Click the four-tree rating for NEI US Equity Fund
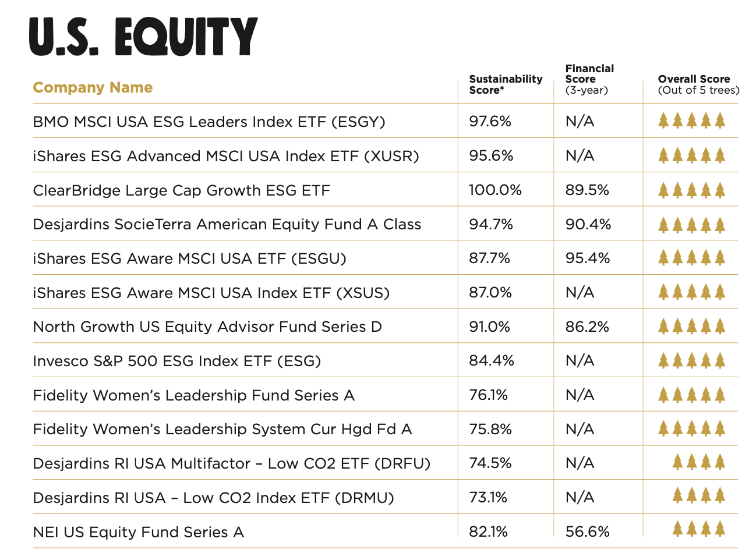Viewport: 749px width, 560px height. click(698, 529)
